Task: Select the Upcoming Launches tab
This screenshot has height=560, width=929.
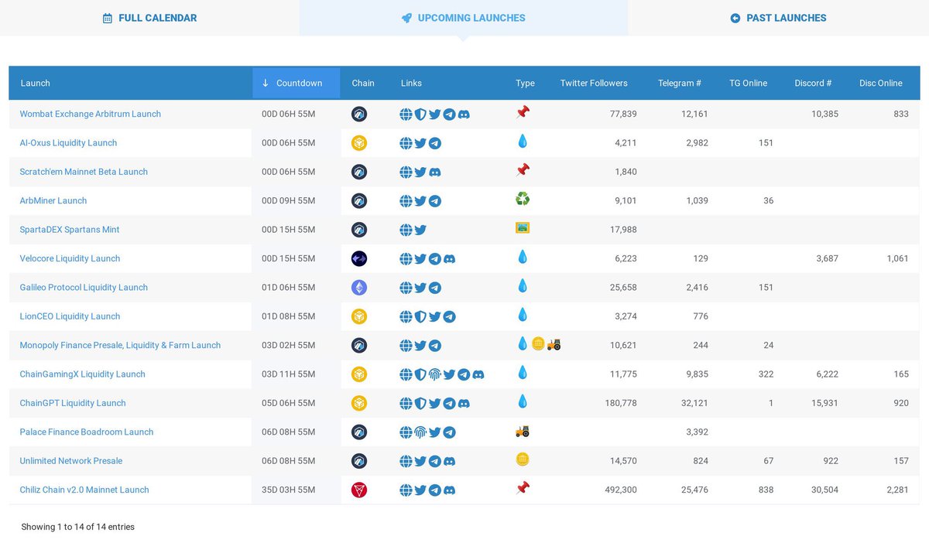Action: [x=462, y=17]
